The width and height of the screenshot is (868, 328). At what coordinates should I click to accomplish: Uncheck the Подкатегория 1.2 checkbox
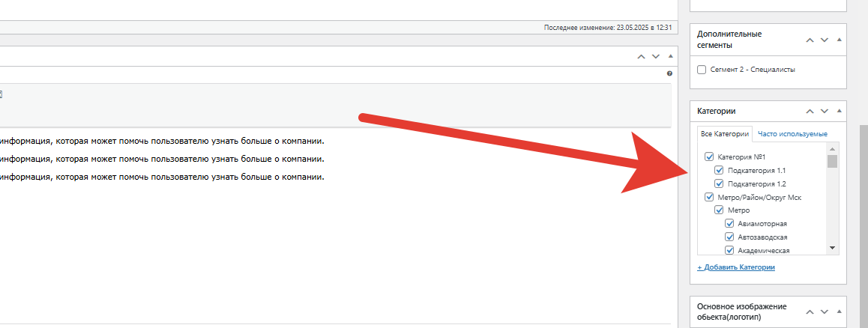(720, 183)
